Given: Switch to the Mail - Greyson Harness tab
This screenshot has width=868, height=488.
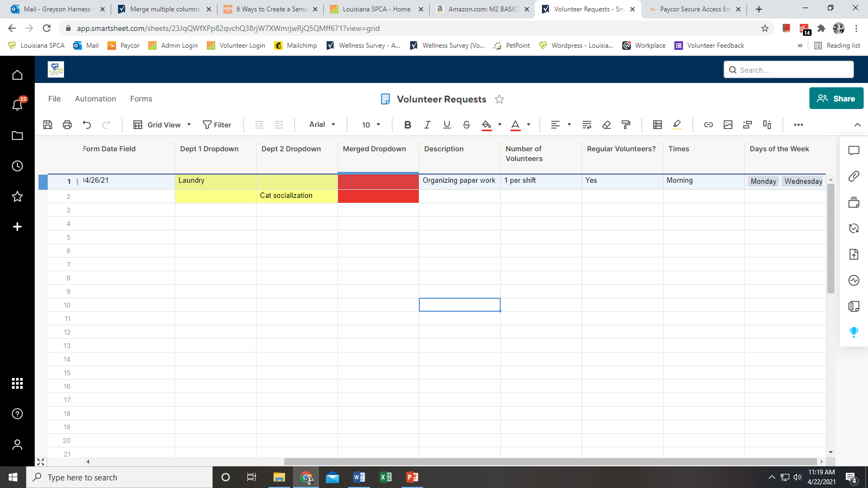Looking at the screenshot, I should pyautogui.click(x=58, y=9).
